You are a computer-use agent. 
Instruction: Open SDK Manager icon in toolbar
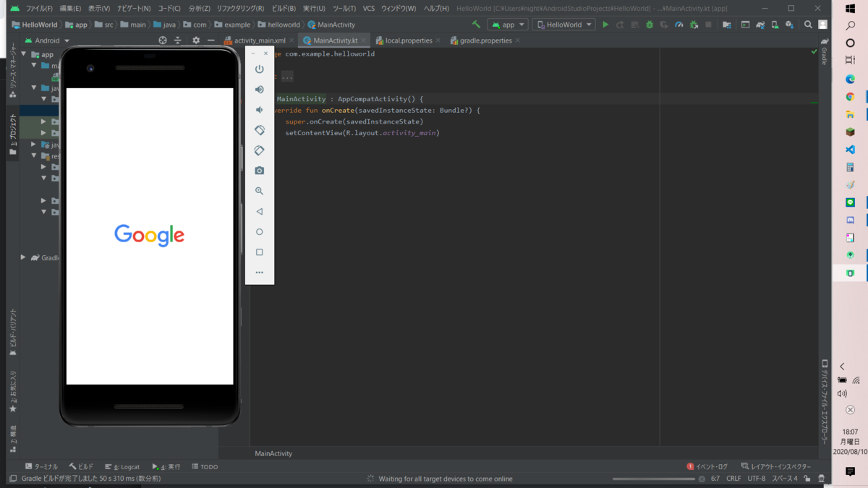click(789, 25)
